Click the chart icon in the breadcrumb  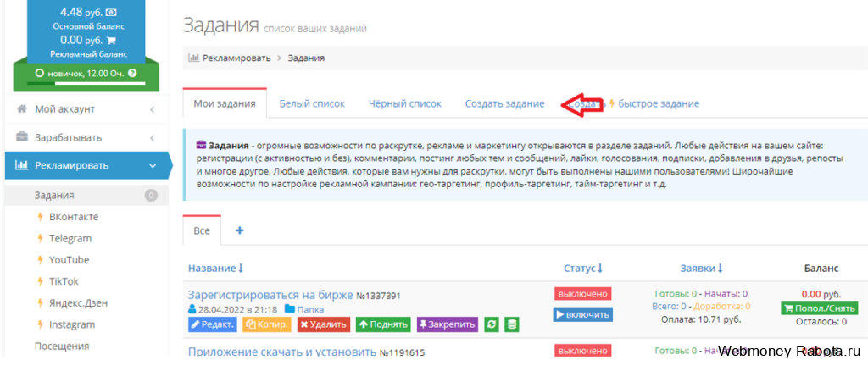(194, 58)
